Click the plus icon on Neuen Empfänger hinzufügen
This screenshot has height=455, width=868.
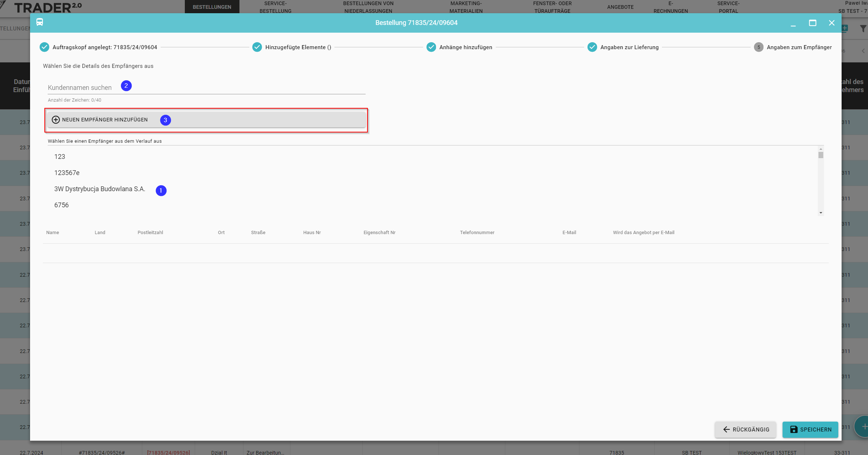56,120
